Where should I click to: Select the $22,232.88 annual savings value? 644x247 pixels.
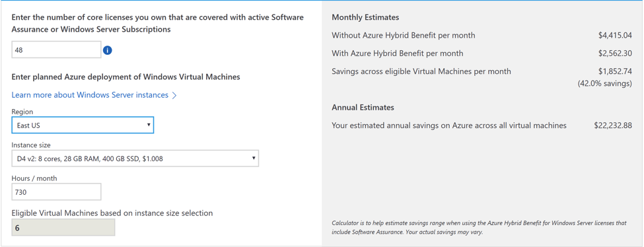[x=613, y=125]
